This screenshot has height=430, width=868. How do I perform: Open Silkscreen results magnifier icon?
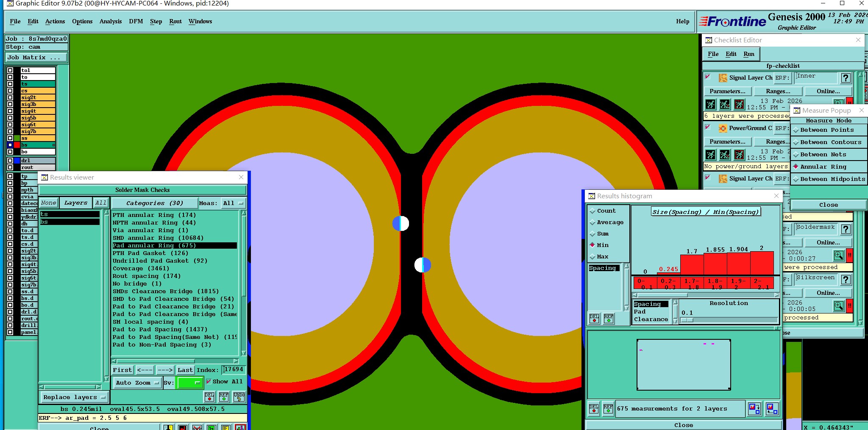(839, 306)
